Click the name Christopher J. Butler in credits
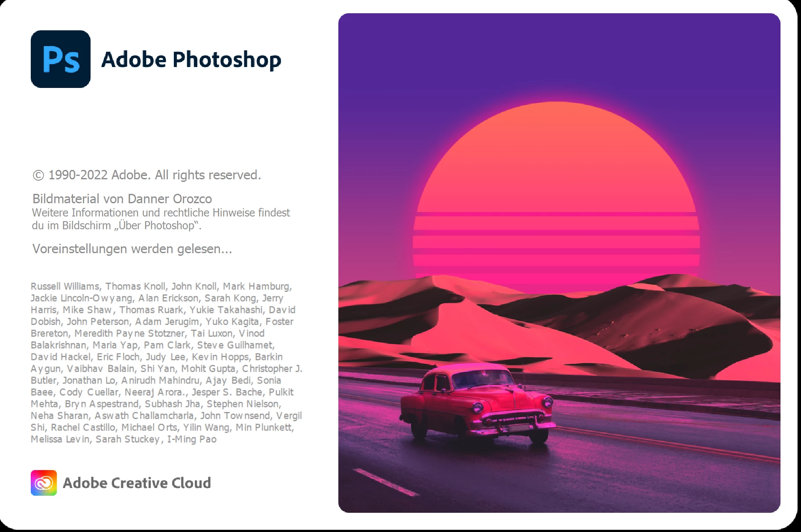The image size is (801, 532). (x=272, y=369)
